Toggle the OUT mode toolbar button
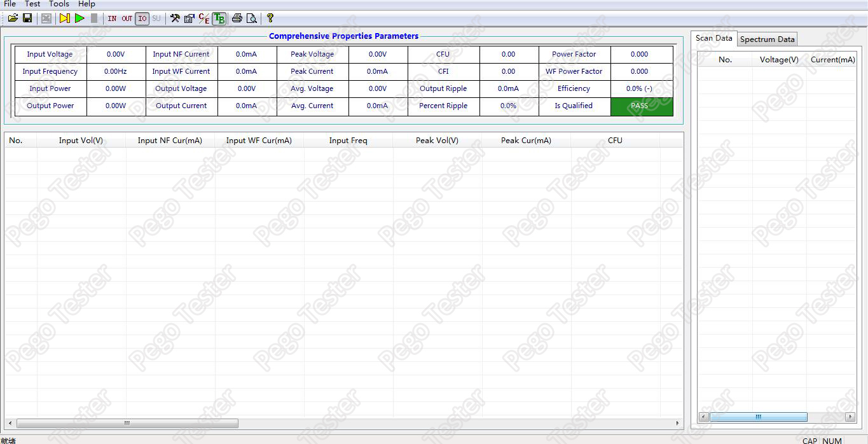 [127, 18]
